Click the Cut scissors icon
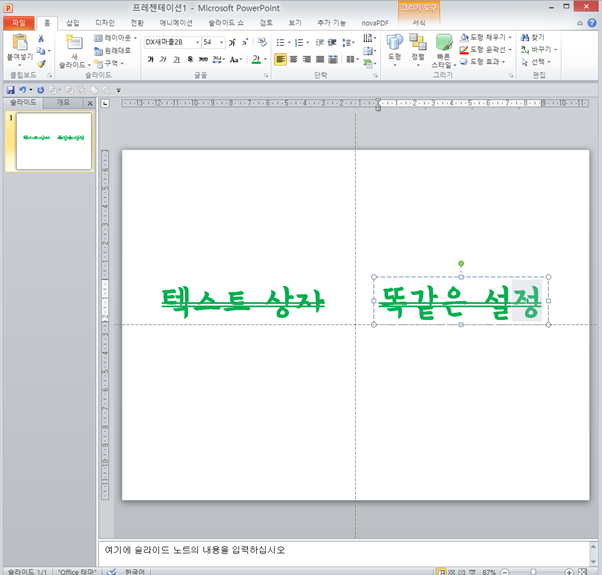602x575 pixels. pyautogui.click(x=41, y=38)
